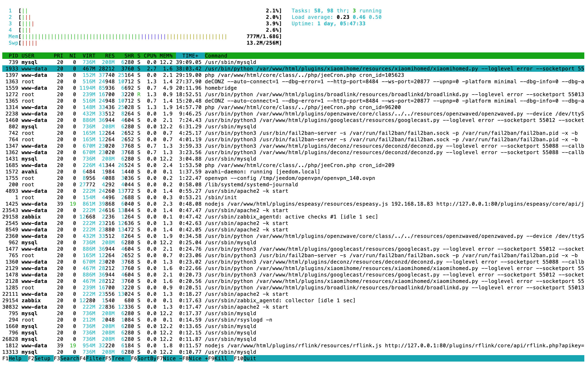The width and height of the screenshot is (588, 368).
Task: Select jeeCron.php cron_id=209 row
Action: 293,165
